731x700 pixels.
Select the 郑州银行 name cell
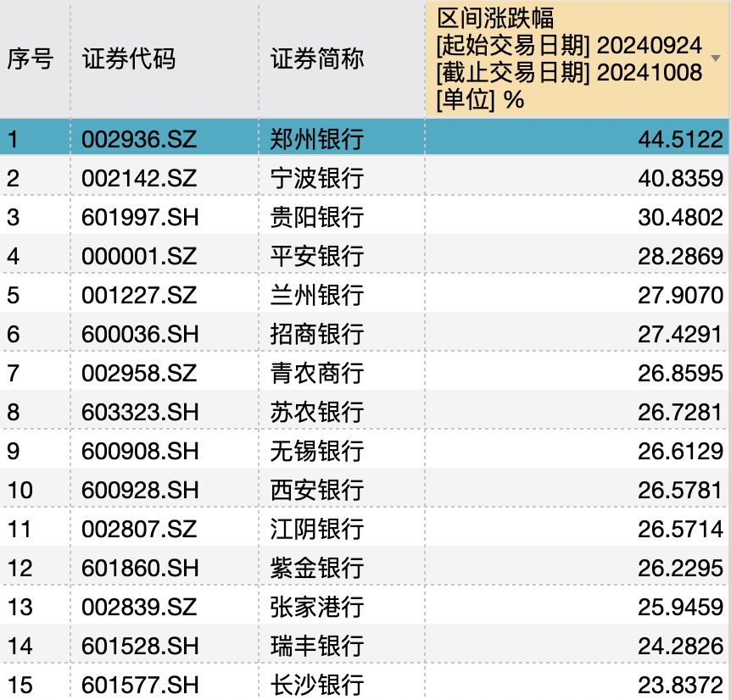[x=317, y=139]
